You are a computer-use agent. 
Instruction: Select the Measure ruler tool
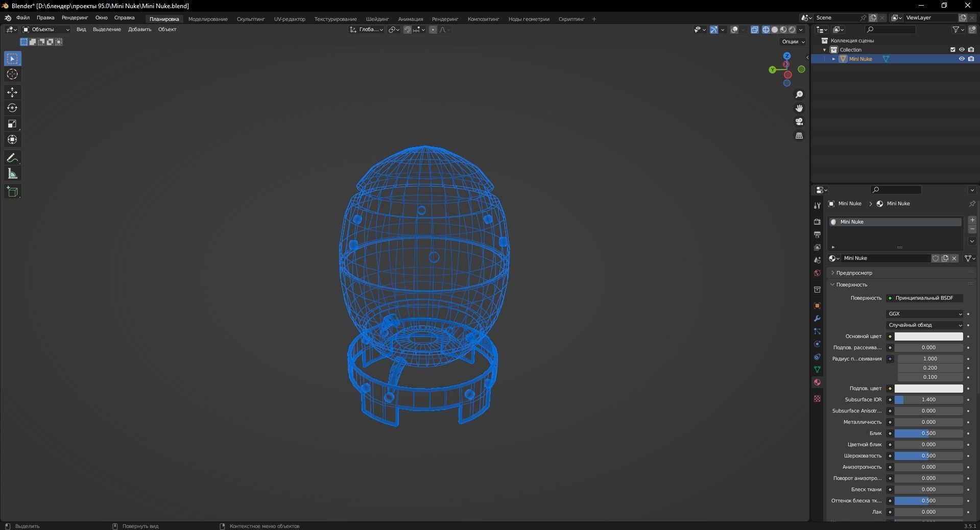pyautogui.click(x=12, y=174)
